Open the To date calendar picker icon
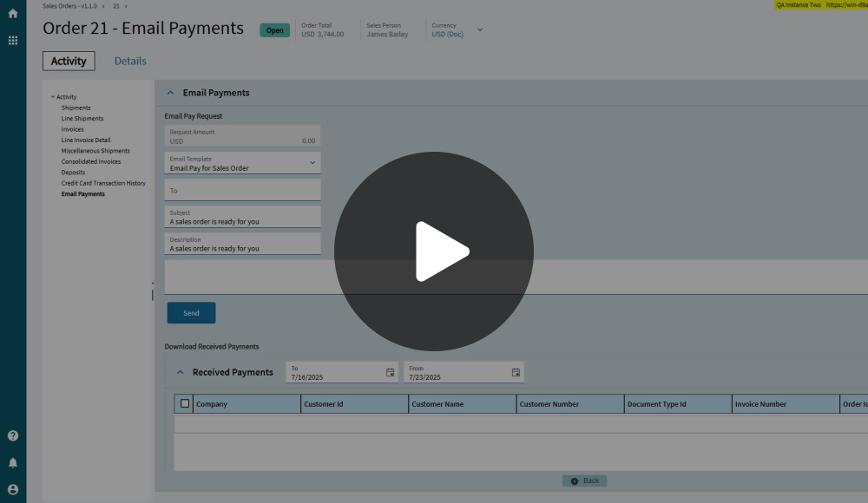 click(390, 373)
